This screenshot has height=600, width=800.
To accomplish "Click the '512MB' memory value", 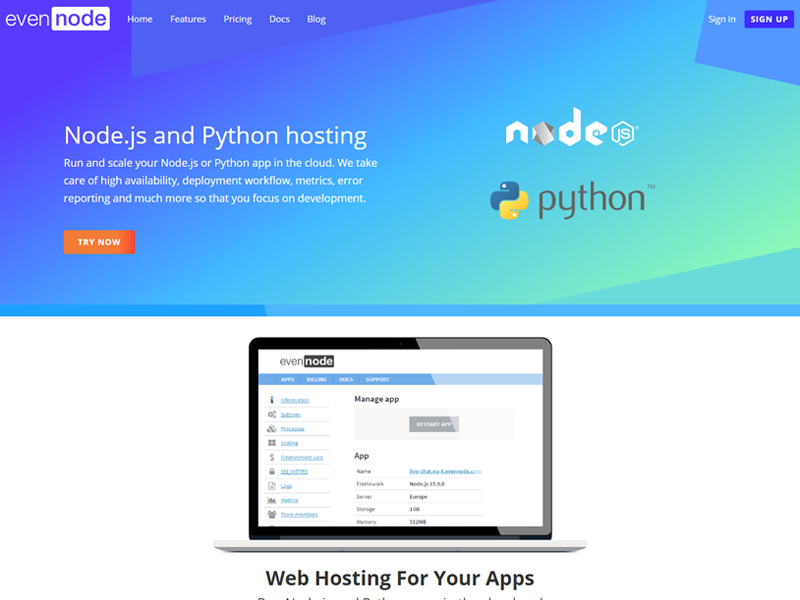I will (x=417, y=522).
